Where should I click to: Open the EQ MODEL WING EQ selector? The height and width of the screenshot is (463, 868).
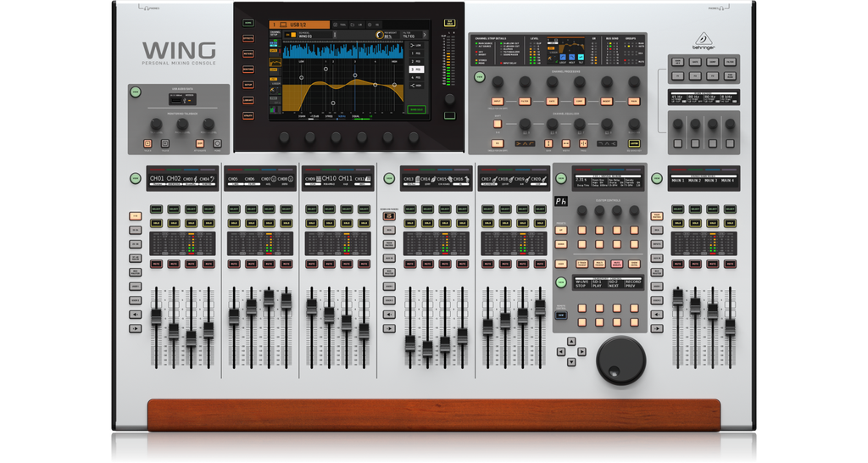(x=315, y=35)
